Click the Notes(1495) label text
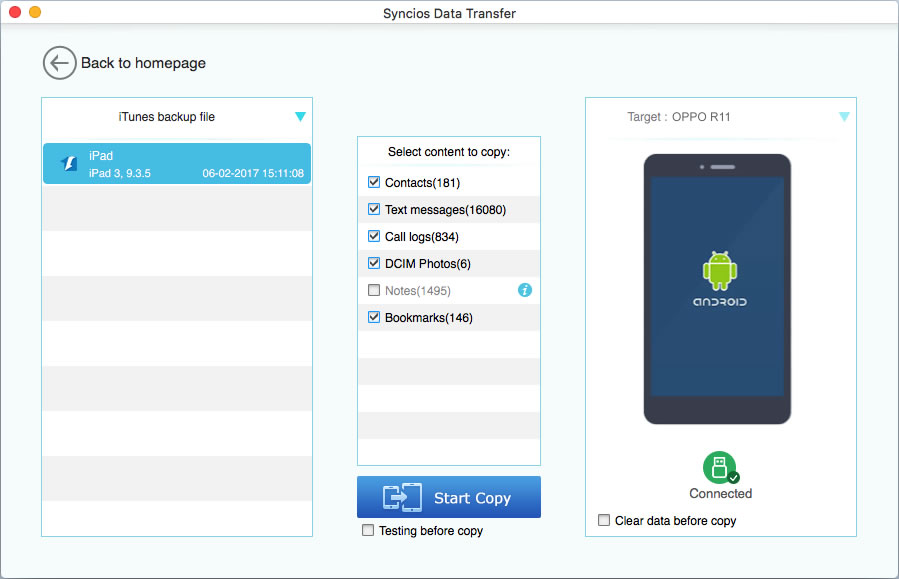 [418, 291]
